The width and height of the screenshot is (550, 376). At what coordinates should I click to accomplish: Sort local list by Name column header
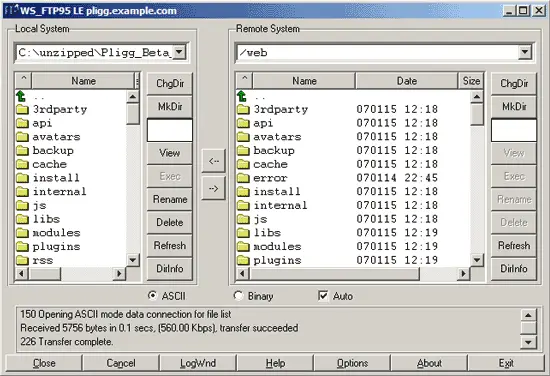coord(83,81)
